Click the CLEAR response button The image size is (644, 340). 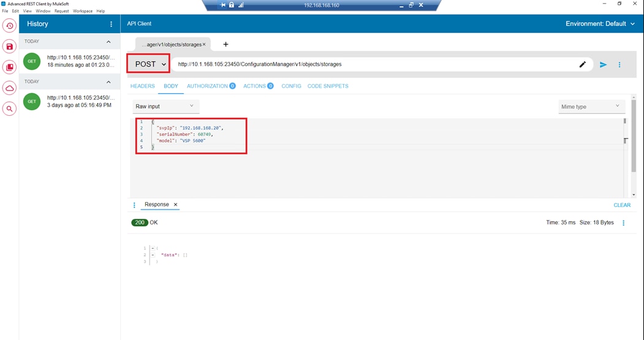[622, 205]
